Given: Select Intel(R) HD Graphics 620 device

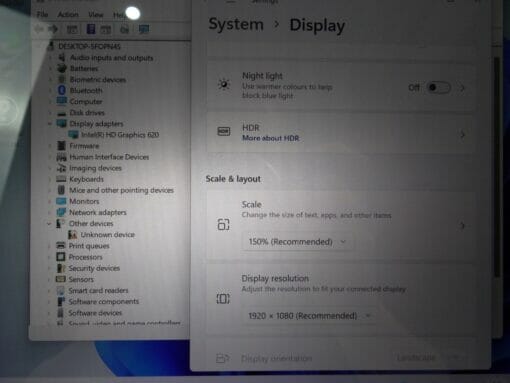Looking at the screenshot, I should (120, 135).
